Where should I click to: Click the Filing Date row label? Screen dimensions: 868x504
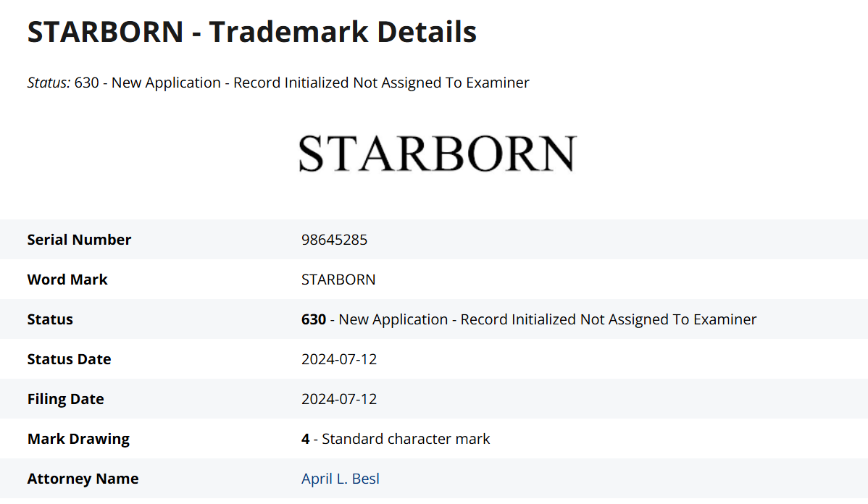coord(65,399)
